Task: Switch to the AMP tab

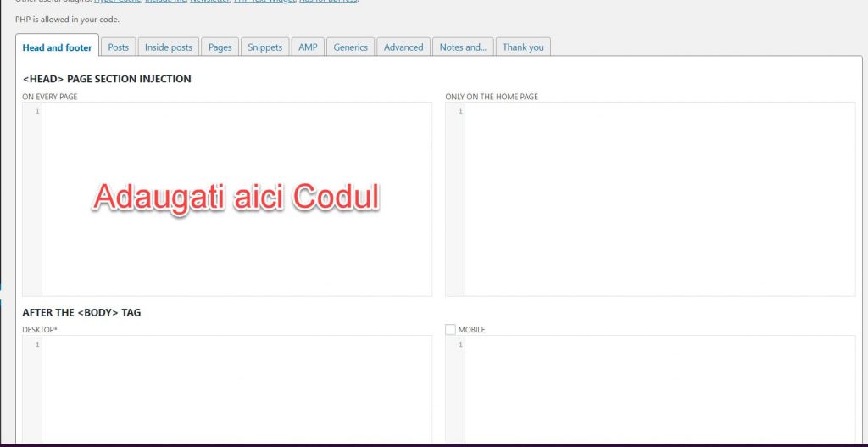Action: tap(308, 47)
